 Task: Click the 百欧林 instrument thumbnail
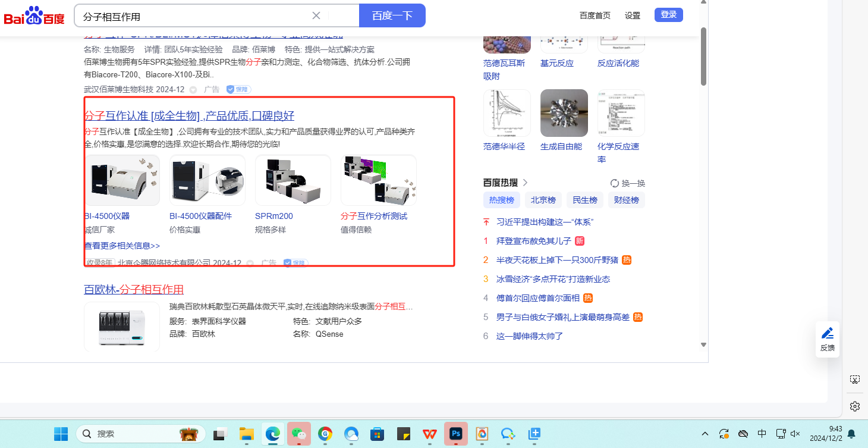pyautogui.click(x=122, y=326)
